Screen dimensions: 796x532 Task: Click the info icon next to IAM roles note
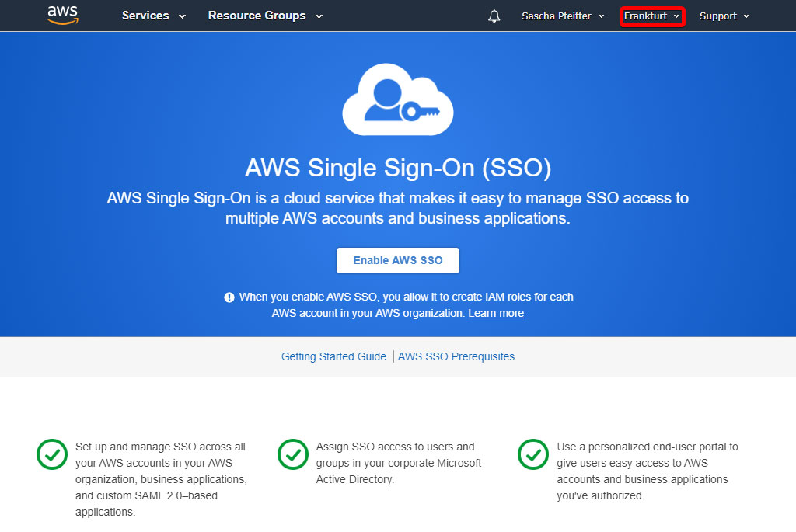(x=229, y=297)
